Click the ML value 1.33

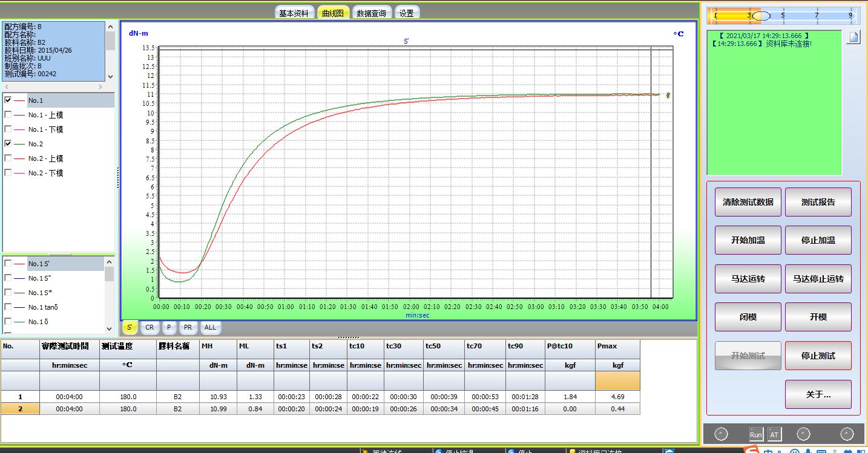point(255,397)
